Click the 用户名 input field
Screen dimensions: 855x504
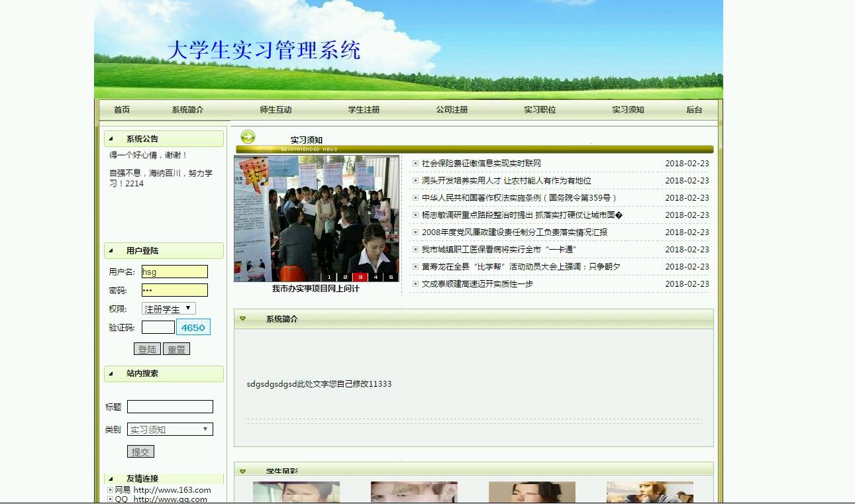click(x=175, y=272)
